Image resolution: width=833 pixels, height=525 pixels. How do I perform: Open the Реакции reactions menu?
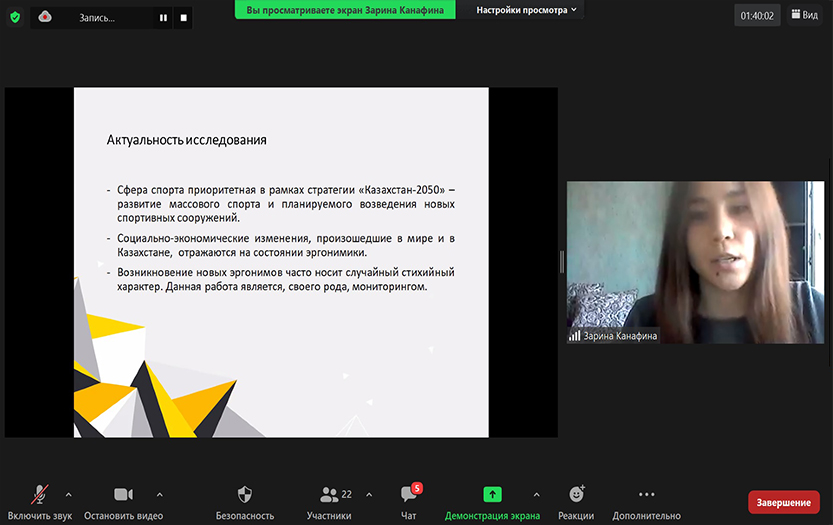576,502
